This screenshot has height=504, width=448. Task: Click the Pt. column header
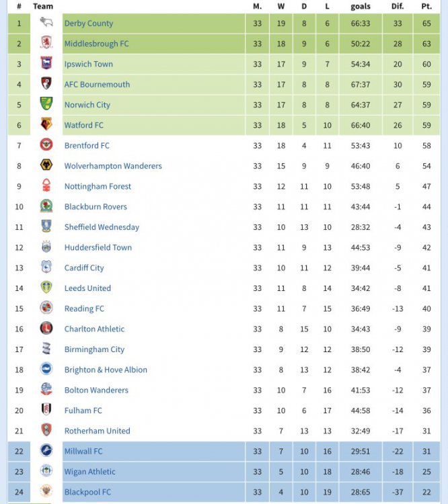click(426, 6)
